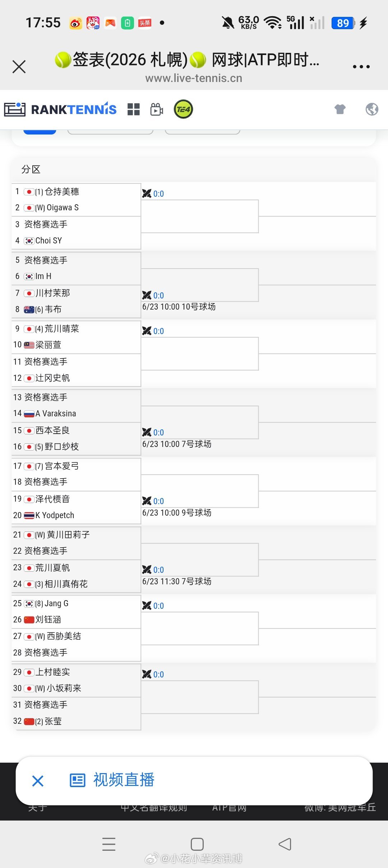Image resolution: width=388 pixels, height=868 pixels.
Task: Select player 张莹 in draw row 32
Action: [x=53, y=721]
